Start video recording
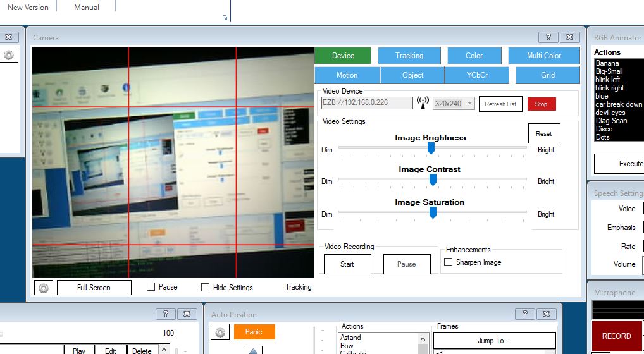The height and width of the screenshot is (354, 644). click(347, 264)
